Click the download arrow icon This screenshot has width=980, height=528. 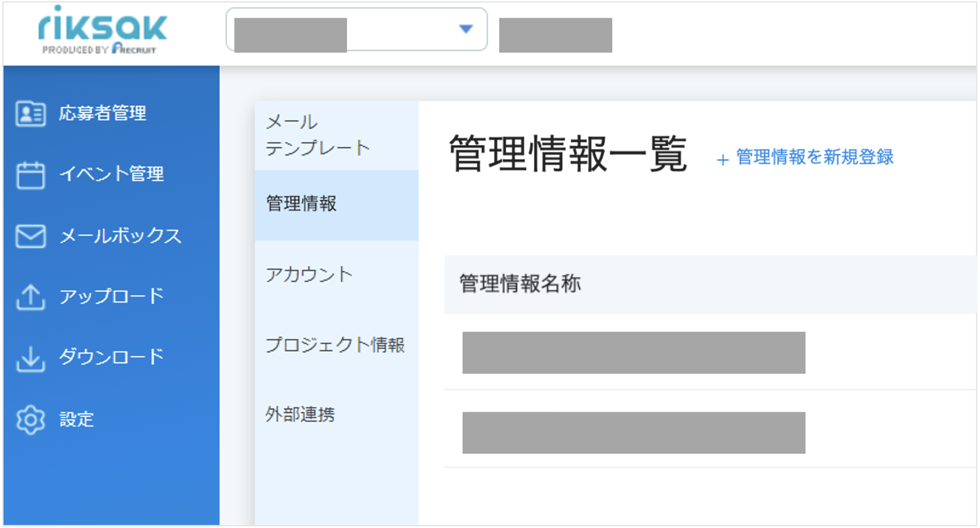(x=30, y=359)
